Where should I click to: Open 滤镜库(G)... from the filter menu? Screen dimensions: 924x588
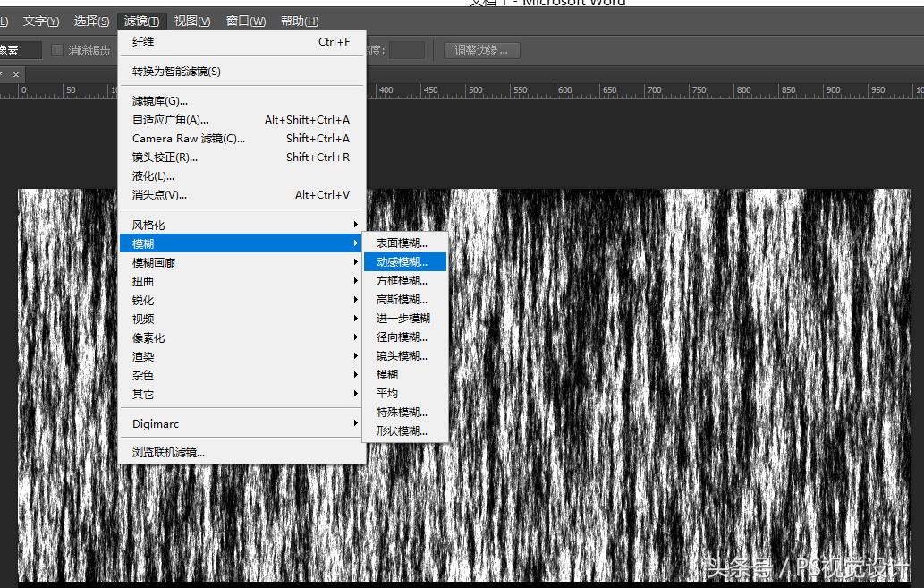[160, 101]
